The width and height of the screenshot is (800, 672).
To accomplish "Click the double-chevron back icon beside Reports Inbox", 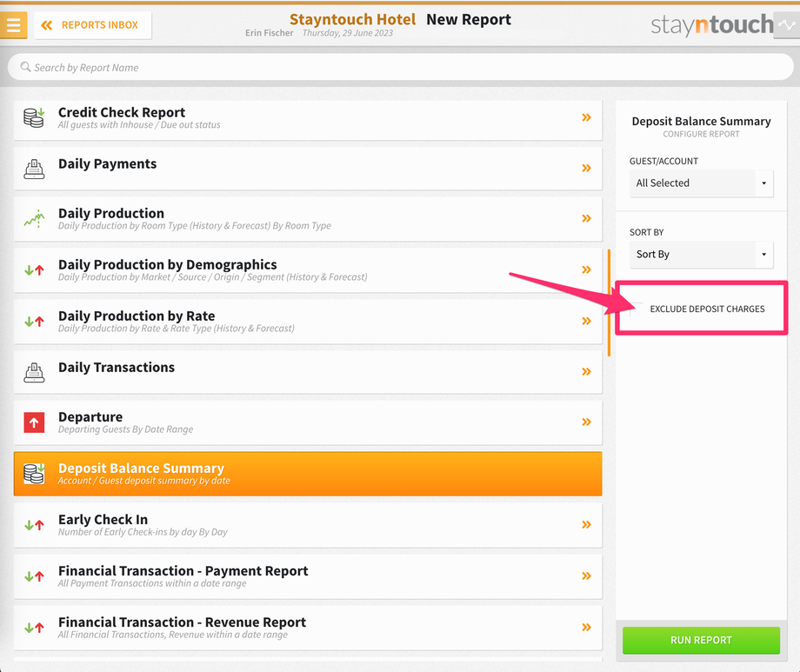I will [x=46, y=25].
